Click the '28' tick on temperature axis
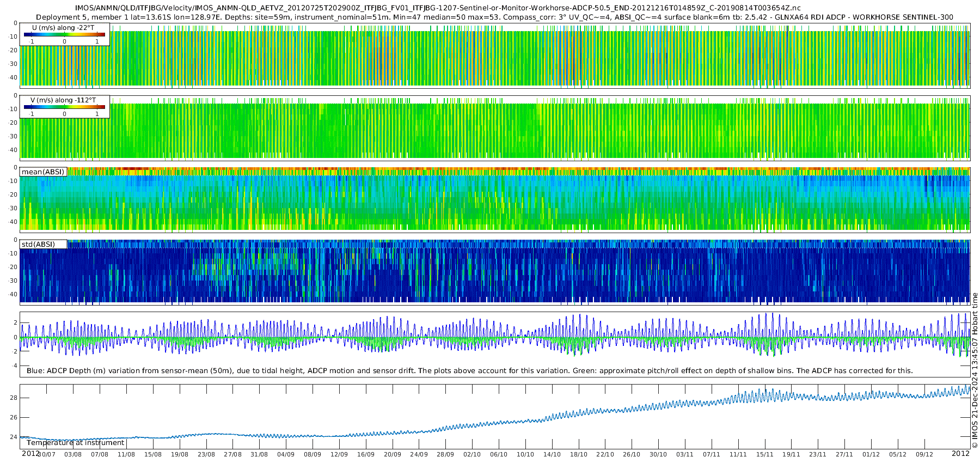Image resolution: width=980 pixels, height=463 pixels. pos(14,398)
